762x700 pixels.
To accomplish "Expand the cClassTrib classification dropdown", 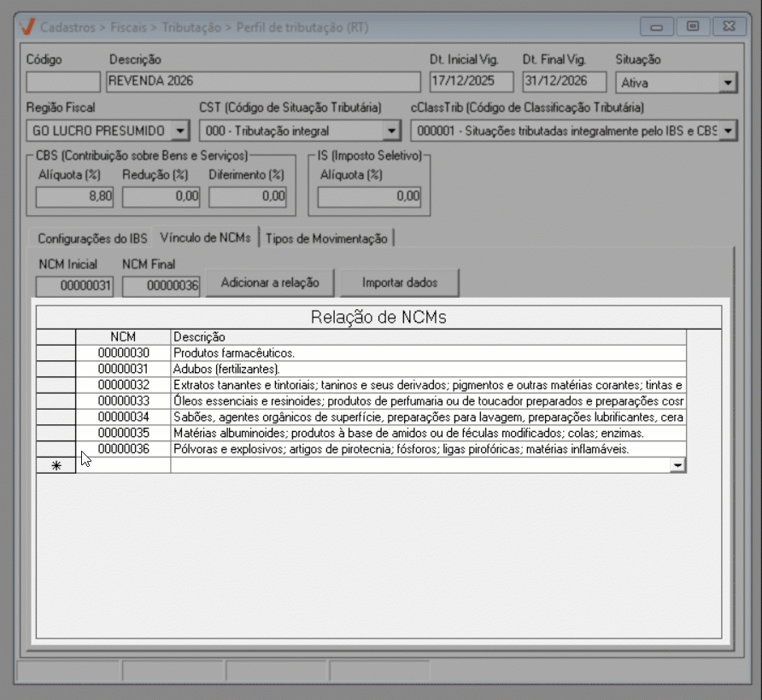I will [727, 131].
